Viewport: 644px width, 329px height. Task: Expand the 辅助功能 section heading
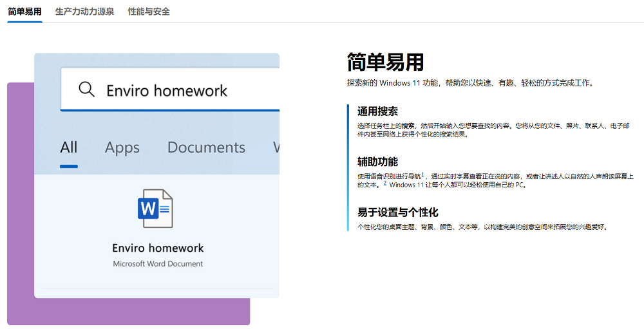377,162
